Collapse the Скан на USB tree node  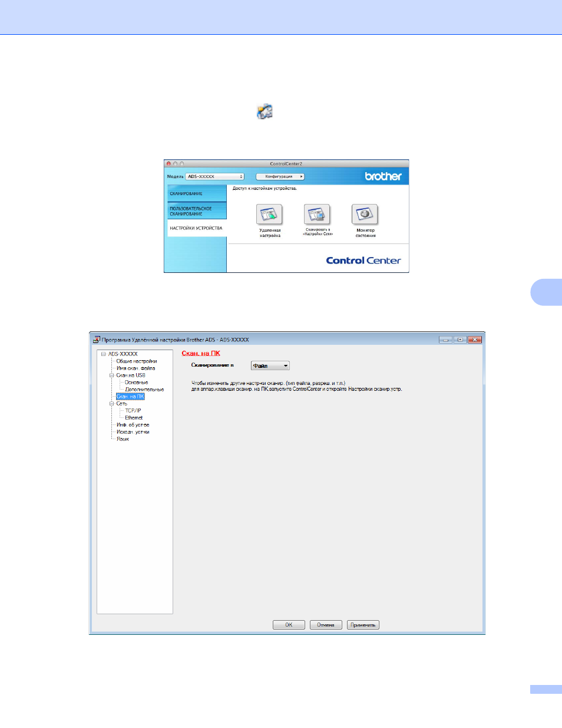click(x=111, y=375)
